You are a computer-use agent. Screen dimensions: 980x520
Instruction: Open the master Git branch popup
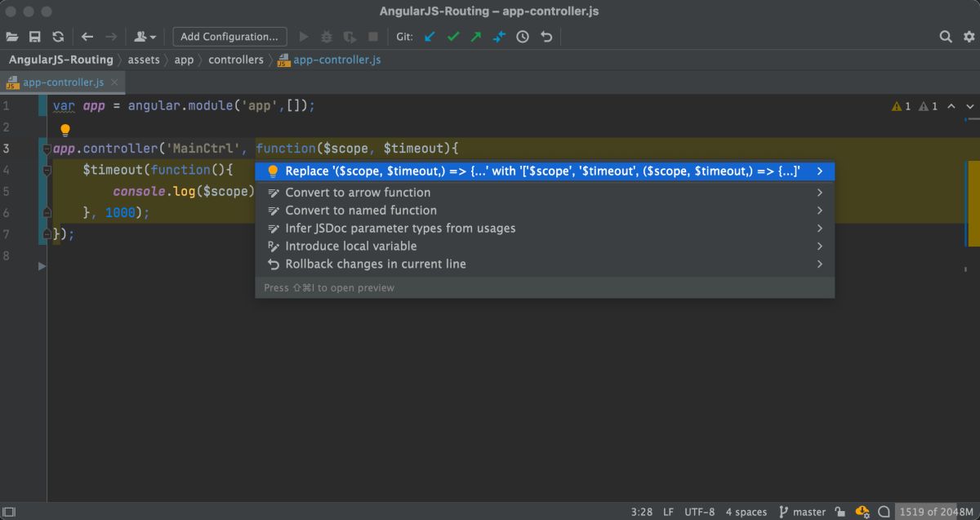click(802, 512)
